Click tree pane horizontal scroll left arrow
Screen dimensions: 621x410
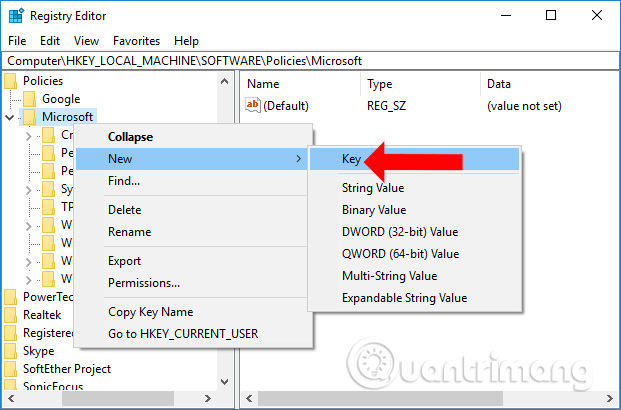[11, 399]
